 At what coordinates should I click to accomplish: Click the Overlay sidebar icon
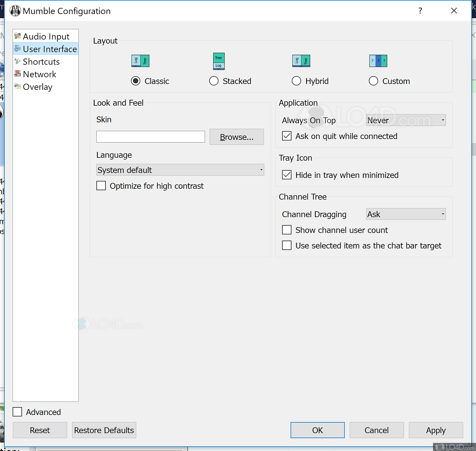pos(18,87)
